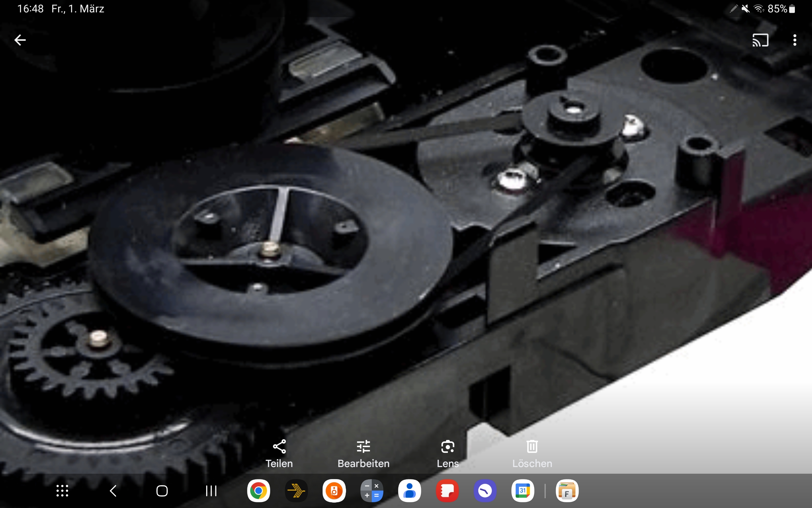
Task: Tap the 85% battery indicator
Action: pos(782,9)
